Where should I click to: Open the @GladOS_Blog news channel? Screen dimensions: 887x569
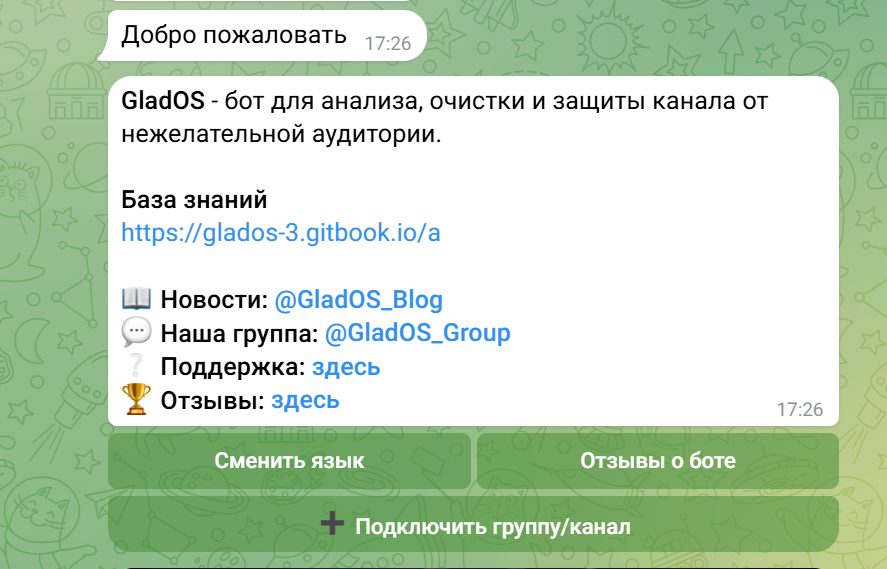pos(359,300)
